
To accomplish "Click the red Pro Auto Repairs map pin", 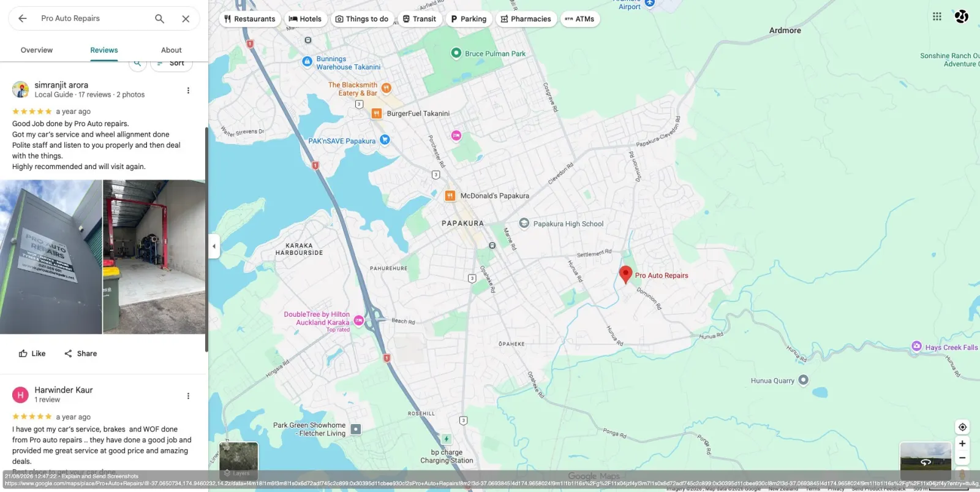I will tap(625, 274).
